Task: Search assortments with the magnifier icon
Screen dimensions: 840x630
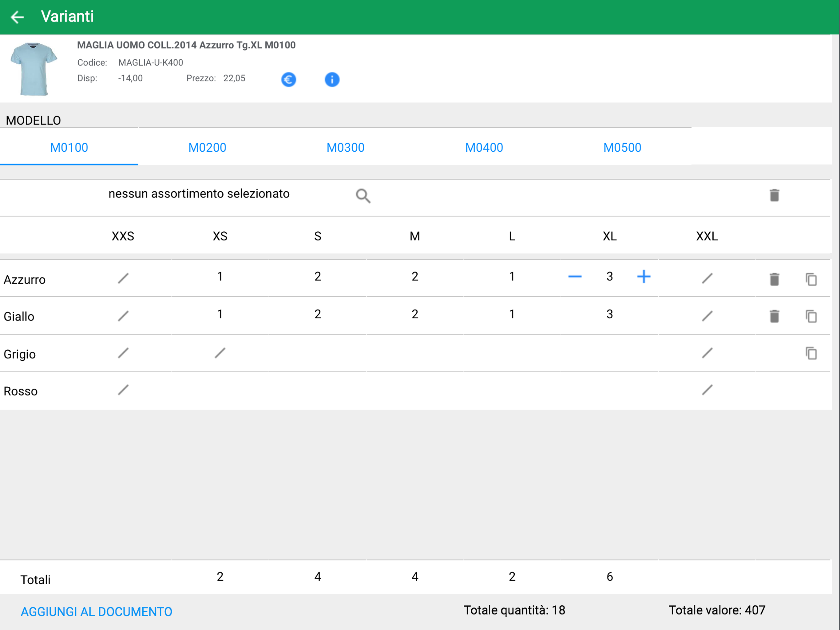Action: 363,196
